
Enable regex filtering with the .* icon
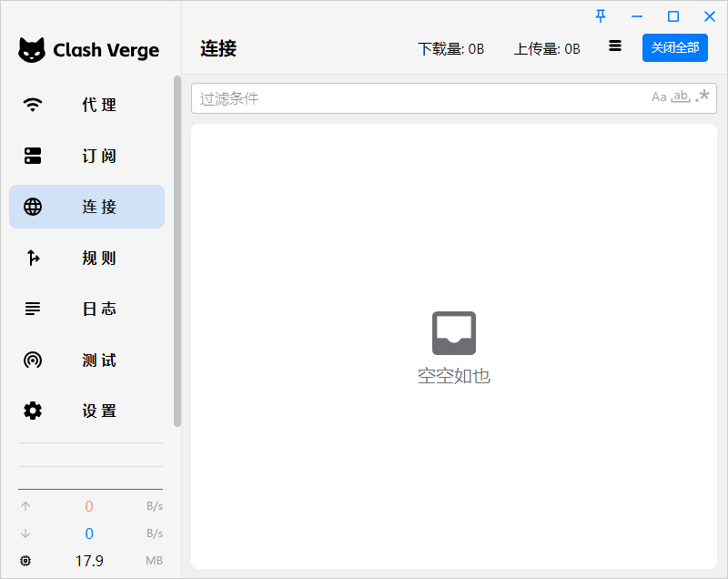702,96
